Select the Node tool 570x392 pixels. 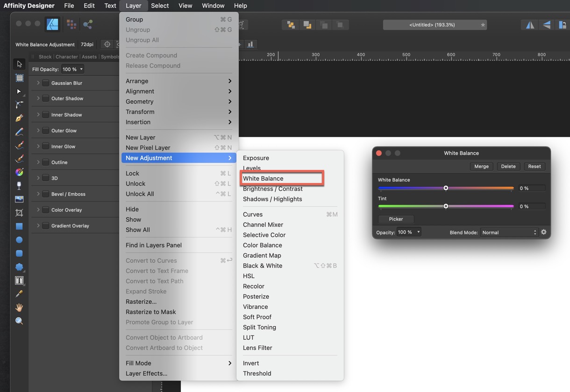coord(19,91)
